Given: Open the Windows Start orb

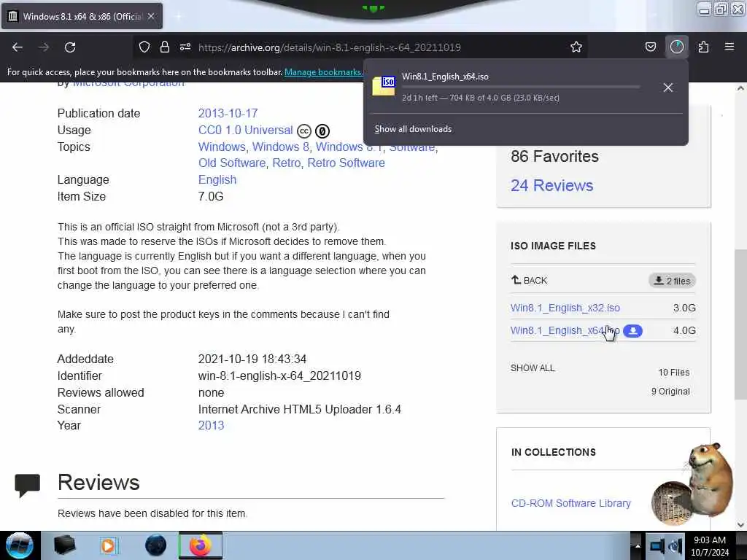Looking at the screenshot, I should click(19, 545).
